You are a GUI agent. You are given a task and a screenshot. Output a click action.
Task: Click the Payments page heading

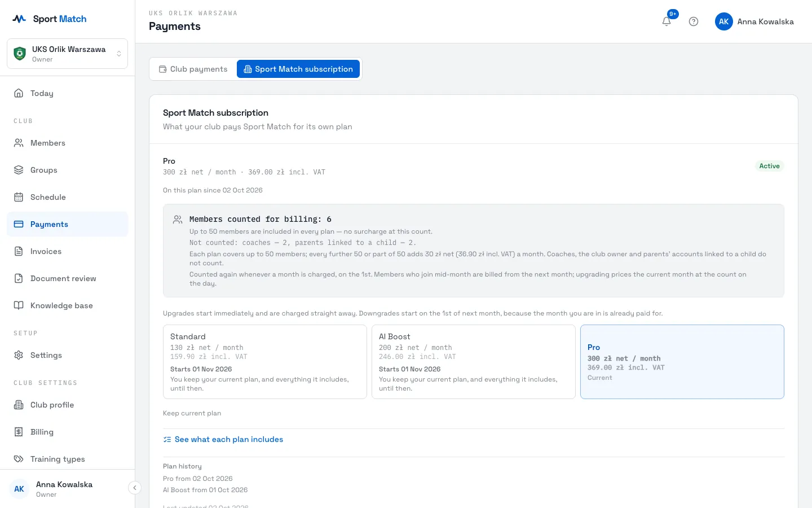175,27
